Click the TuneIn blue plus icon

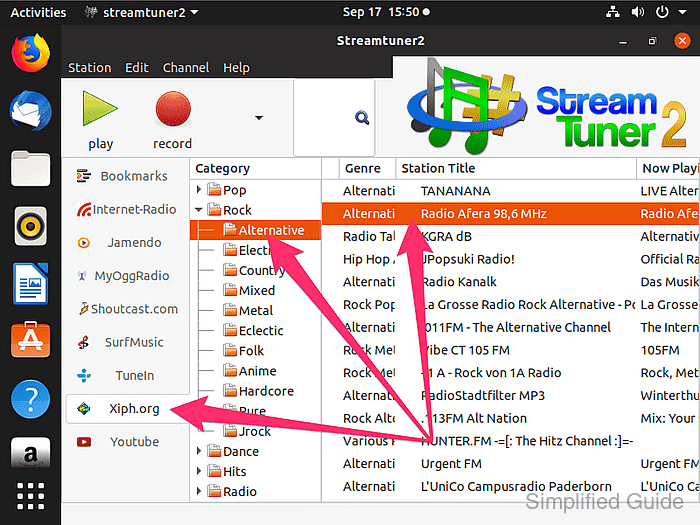tap(83, 375)
